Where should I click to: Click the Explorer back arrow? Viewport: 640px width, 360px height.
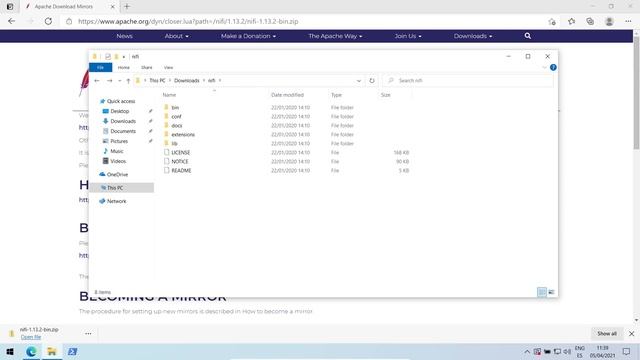tap(97, 81)
